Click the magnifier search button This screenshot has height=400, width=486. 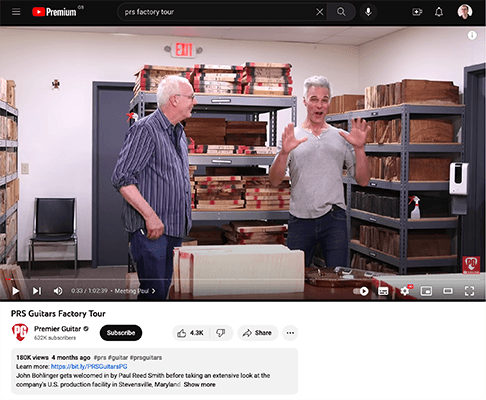click(x=341, y=12)
